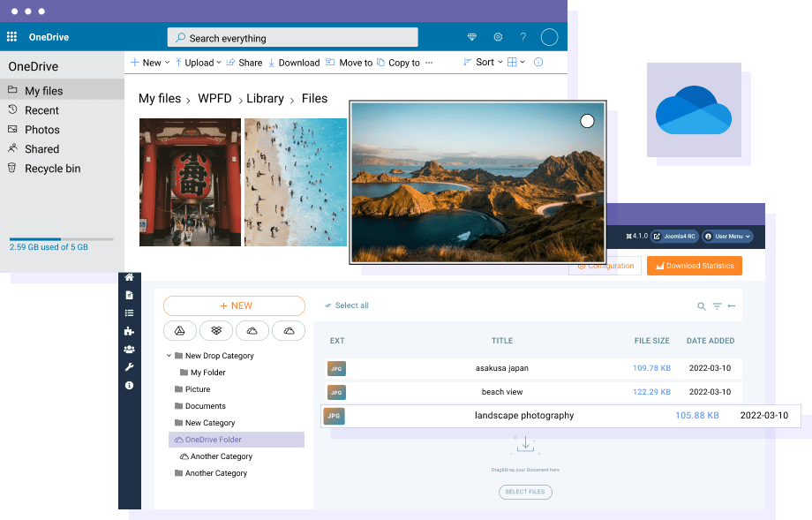Open the User Menu dropdown

pyautogui.click(x=726, y=236)
